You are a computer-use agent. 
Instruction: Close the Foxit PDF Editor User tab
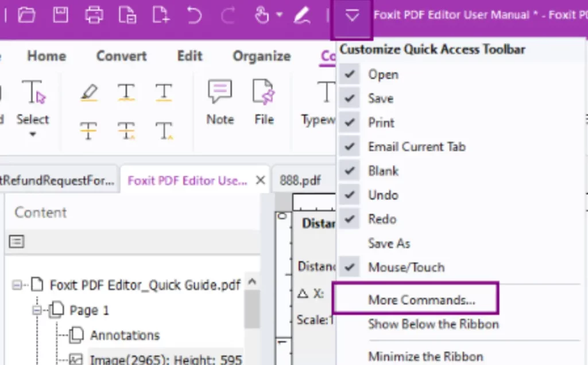pyautogui.click(x=260, y=180)
